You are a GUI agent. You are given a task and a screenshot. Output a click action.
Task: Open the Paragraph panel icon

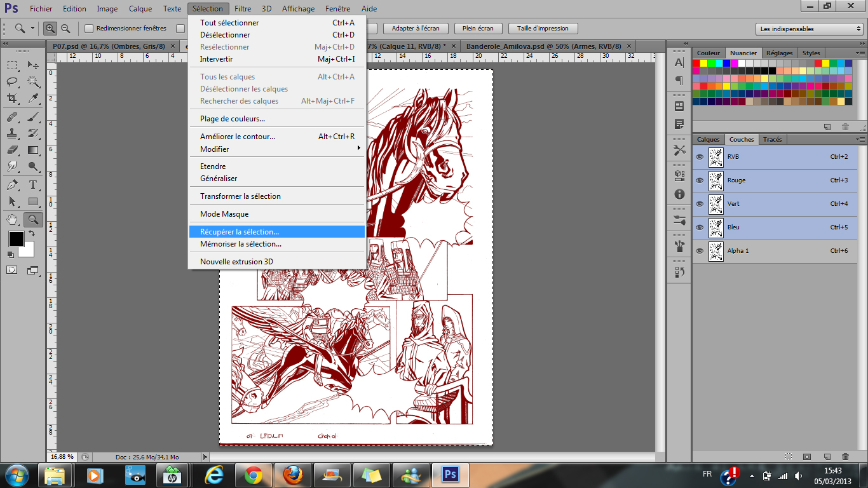click(x=679, y=81)
